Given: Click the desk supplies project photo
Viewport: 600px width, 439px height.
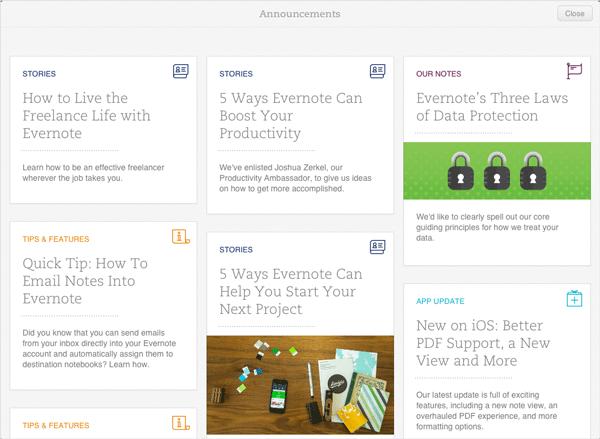Looking at the screenshot, I should click(298, 384).
